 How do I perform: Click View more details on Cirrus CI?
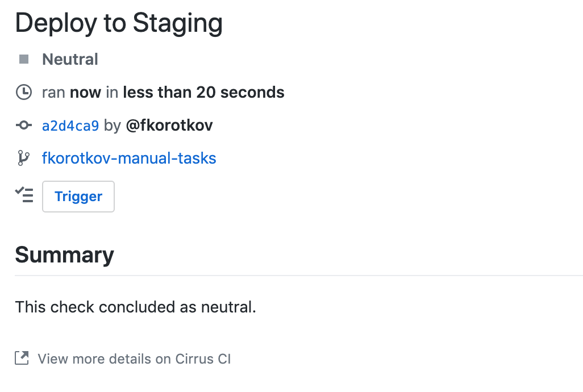click(134, 358)
